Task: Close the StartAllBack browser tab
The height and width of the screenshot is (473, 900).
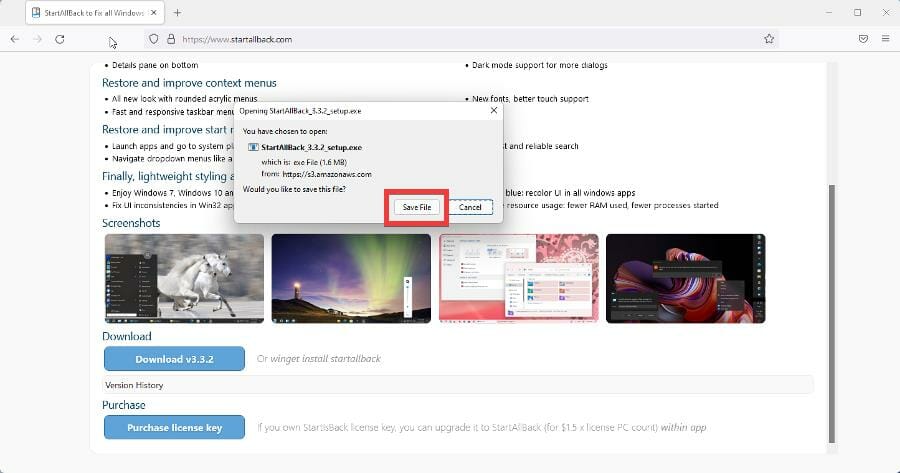Action: pos(154,13)
